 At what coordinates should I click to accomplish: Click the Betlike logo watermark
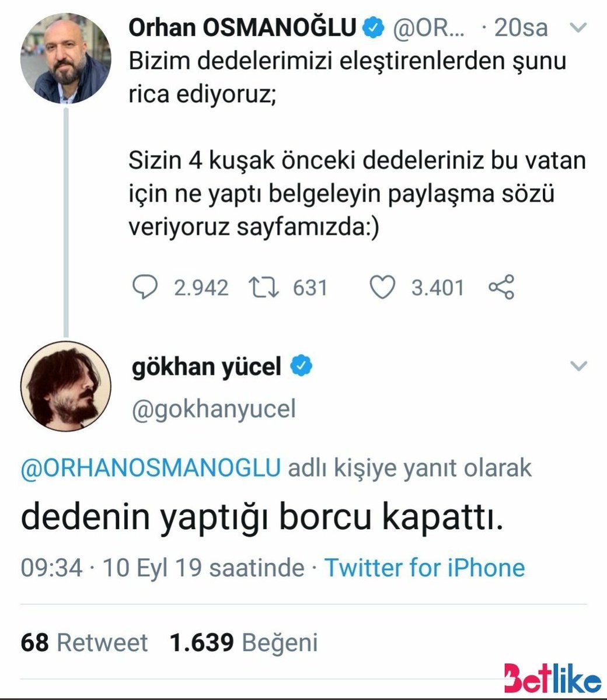click(552, 680)
